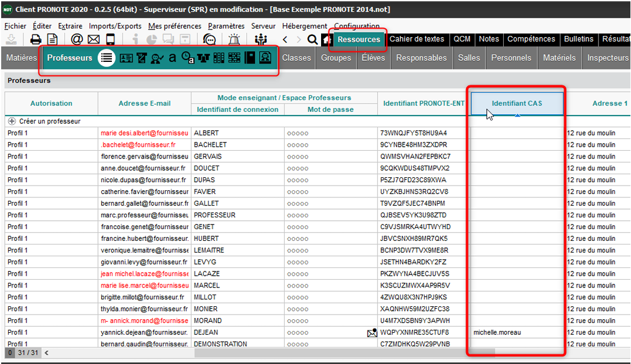This screenshot has height=364, width=631.
Task: Click the @ email icon in toolbar
Action: [77, 39]
